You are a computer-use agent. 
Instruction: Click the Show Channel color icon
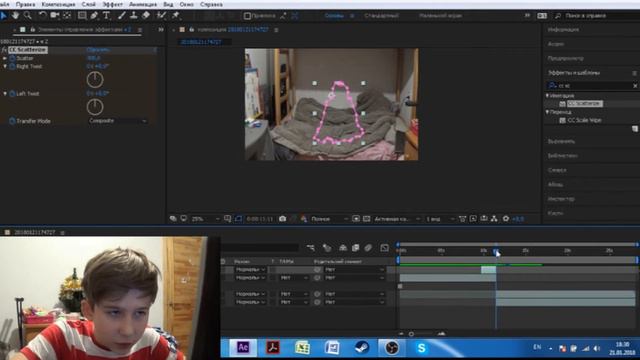(304, 219)
